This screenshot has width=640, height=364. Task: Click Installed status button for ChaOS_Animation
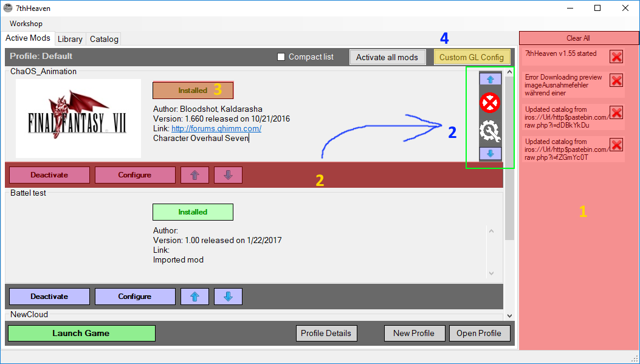pyautogui.click(x=193, y=90)
